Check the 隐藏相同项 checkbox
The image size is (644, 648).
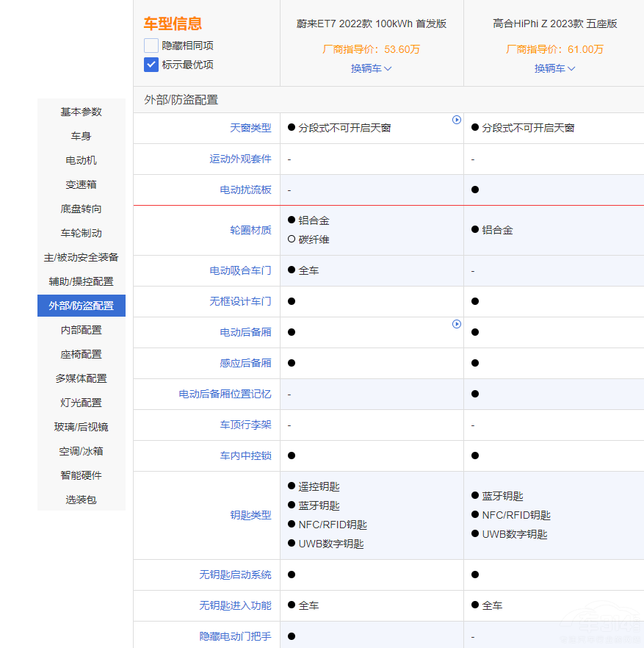(x=151, y=46)
